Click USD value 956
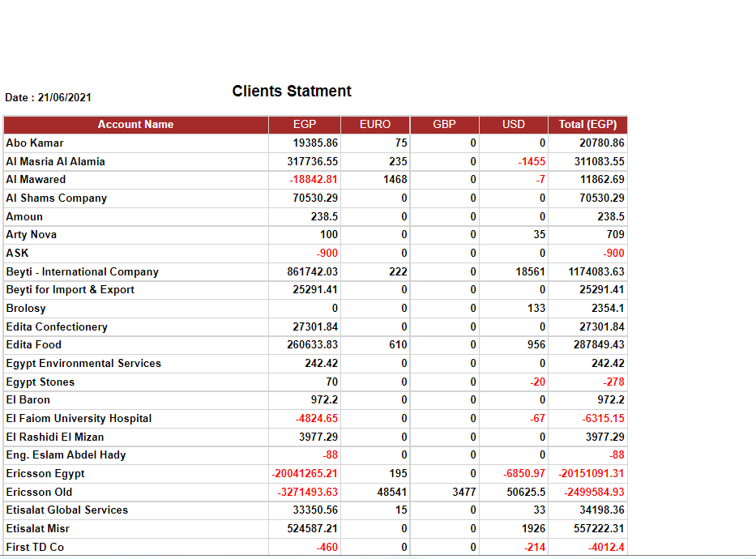Viewport: 756px width, 559px height. 536,344
